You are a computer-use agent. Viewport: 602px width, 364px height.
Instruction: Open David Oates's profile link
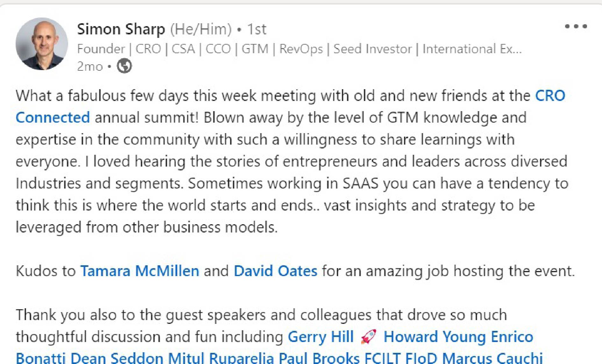pos(276,271)
